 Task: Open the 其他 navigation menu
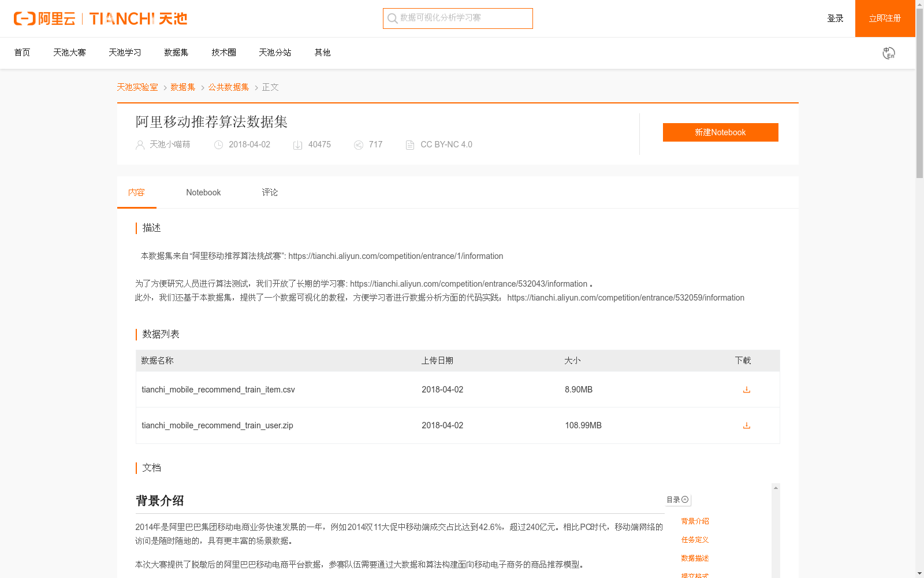click(322, 53)
